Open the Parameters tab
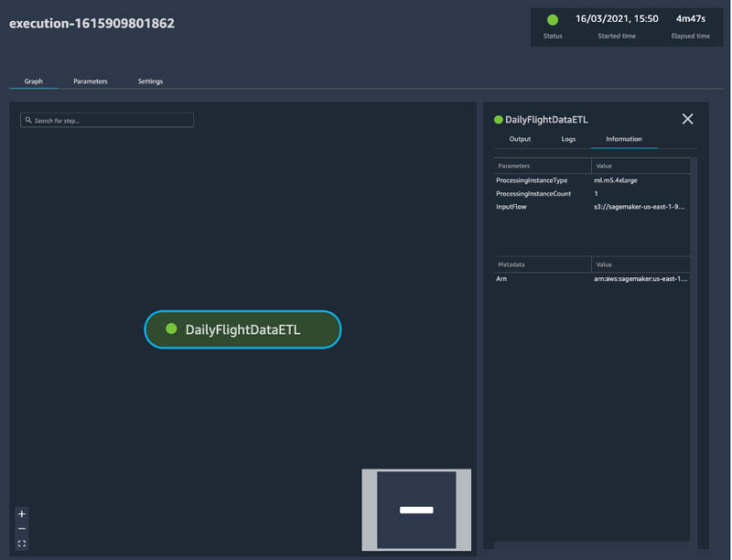Image resolution: width=732 pixels, height=560 pixels. click(x=90, y=81)
